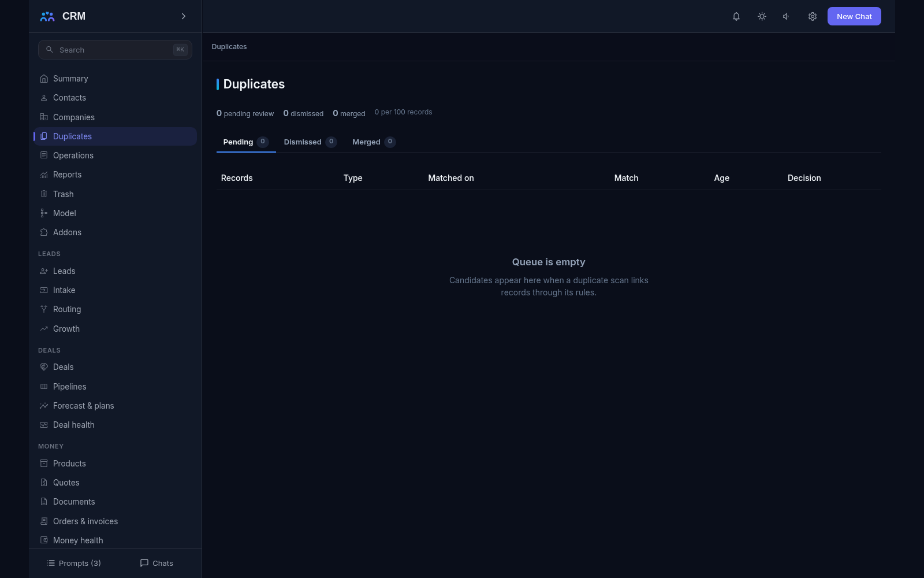Switch to the Dismissed tab
Viewport: 924px width, 578px height.
(310, 142)
